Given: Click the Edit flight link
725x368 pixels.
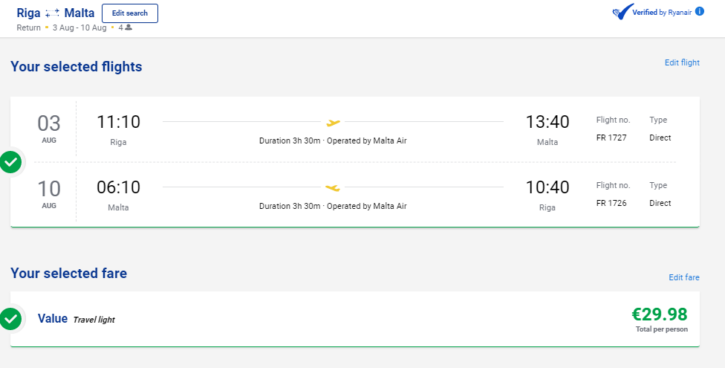Looking at the screenshot, I should [682, 62].
